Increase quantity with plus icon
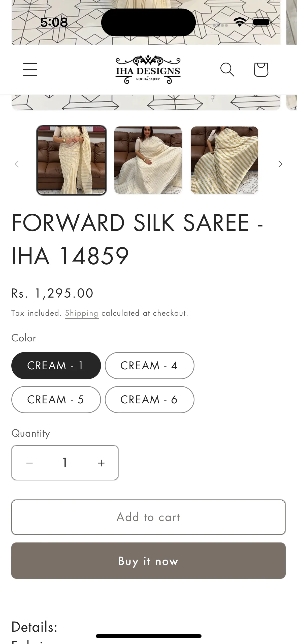This screenshot has width=297, height=644. tap(101, 463)
